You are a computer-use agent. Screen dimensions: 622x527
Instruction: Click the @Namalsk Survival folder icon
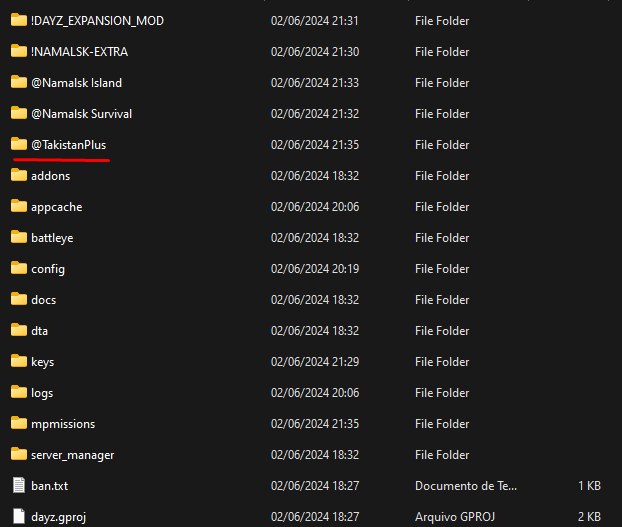[19, 113]
